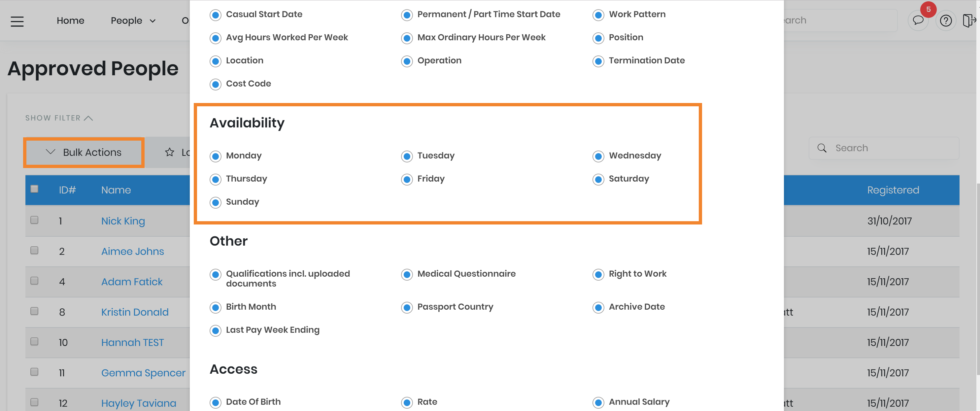
Task: Check the select-all header checkbox
Action: click(34, 189)
